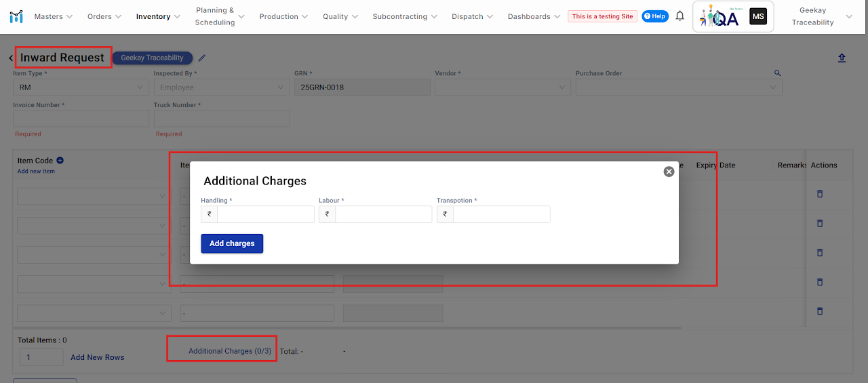Open the Inventory menu
Image resolution: width=868 pixels, height=383 pixels.
click(x=158, y=16)
